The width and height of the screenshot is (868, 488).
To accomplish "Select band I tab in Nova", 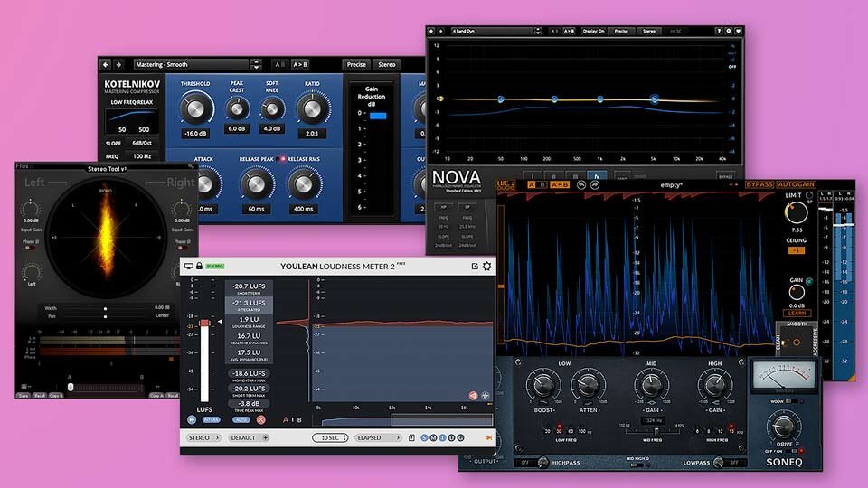I will 533,176.
